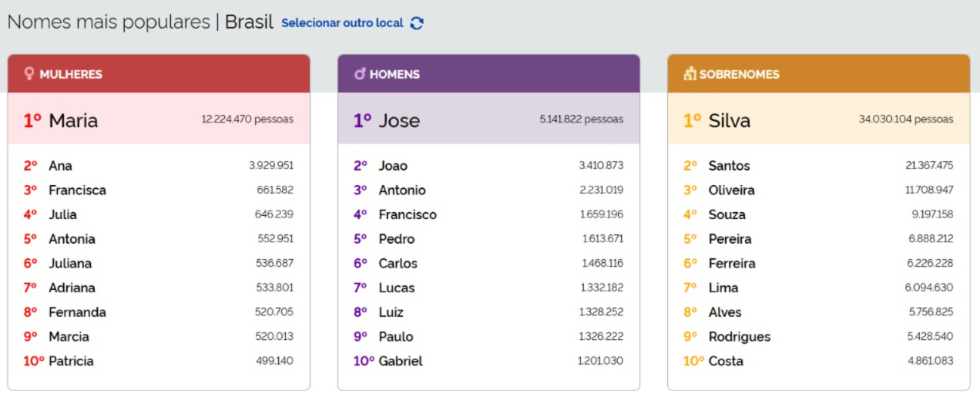Select the surname Rodrigues
980x401 pixels.
pyautogui.click(x=739, y=337)
